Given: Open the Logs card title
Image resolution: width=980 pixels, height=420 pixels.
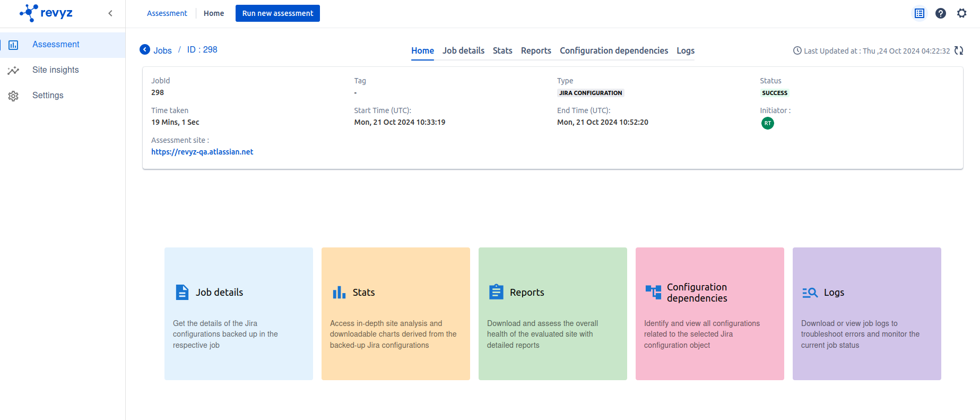Looking at the screenshot, I should point(834,293).
